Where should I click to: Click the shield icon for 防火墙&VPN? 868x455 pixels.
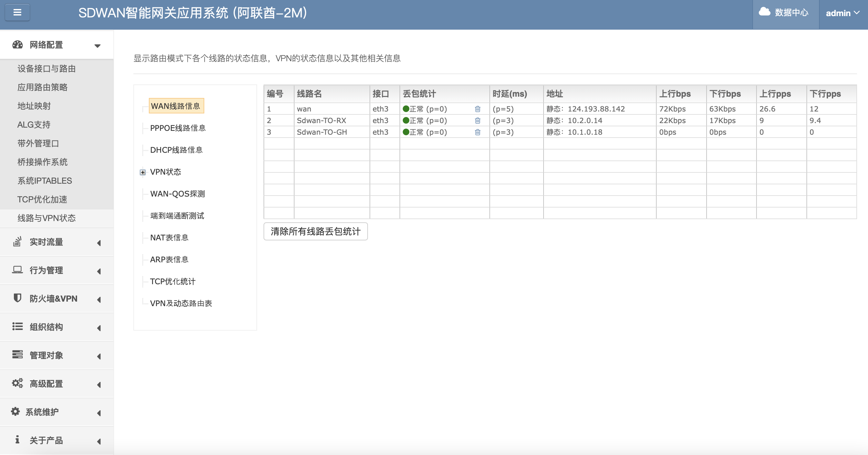pos(17,298)
